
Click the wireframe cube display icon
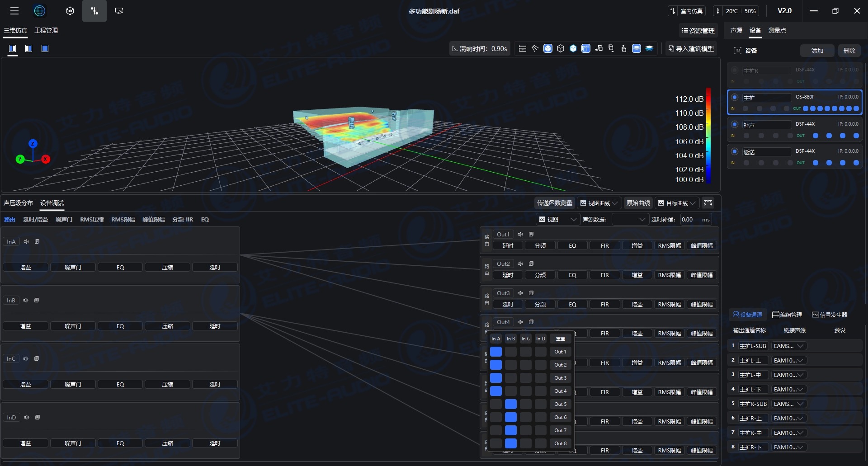[561, 48]
